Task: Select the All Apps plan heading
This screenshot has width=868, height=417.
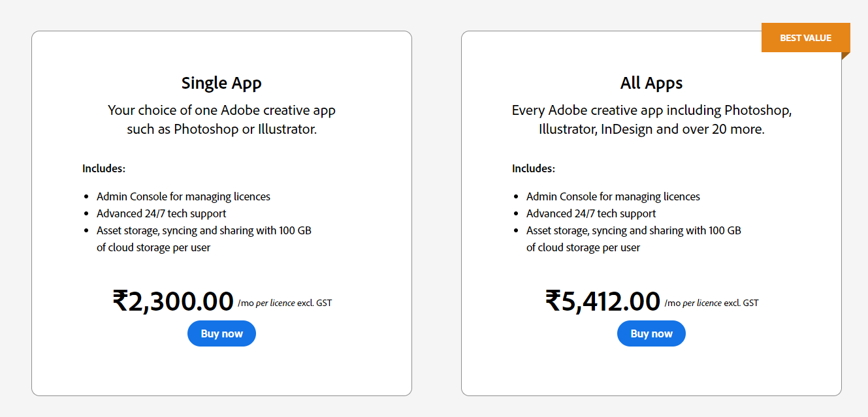Action: 651,83
